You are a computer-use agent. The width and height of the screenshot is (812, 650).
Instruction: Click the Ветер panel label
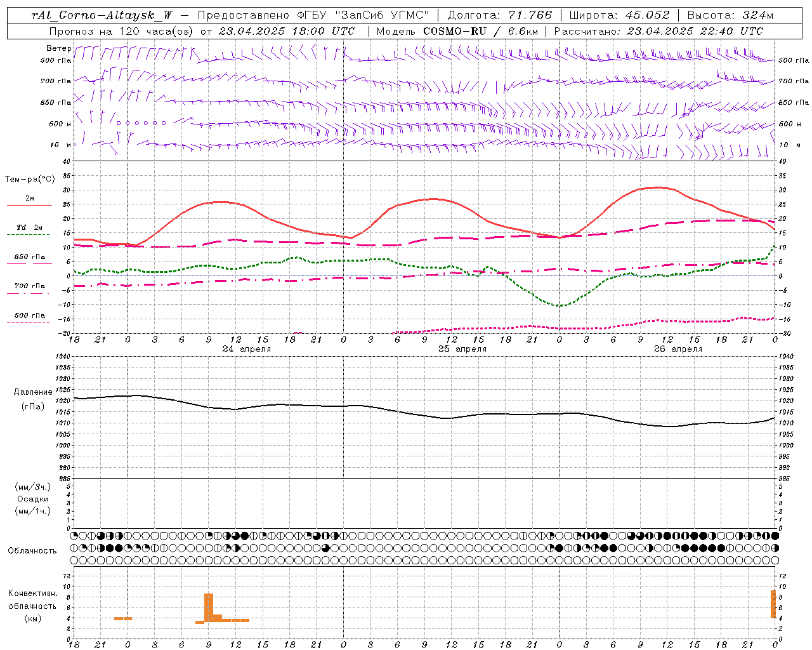pyautogui.click(x=58, y=48)
